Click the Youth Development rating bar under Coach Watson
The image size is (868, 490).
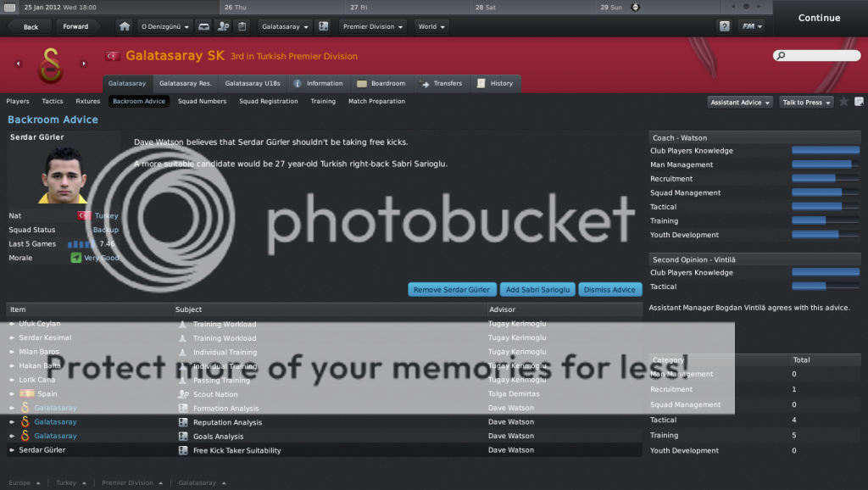(826, 235)
